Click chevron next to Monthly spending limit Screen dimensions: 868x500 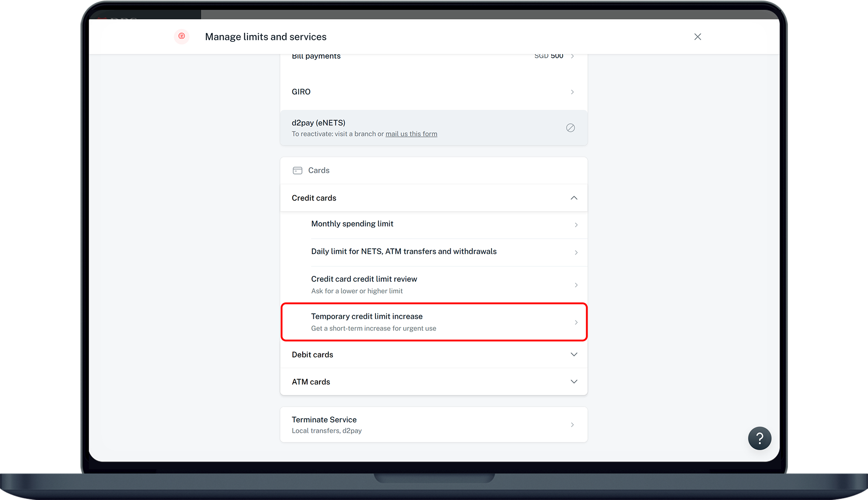click(x=576, y=225)
